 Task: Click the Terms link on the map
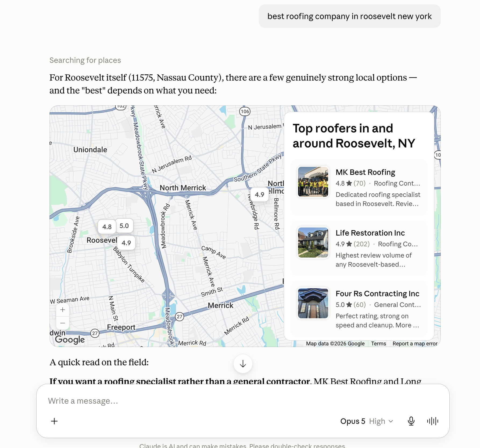[x=378, y=344]
